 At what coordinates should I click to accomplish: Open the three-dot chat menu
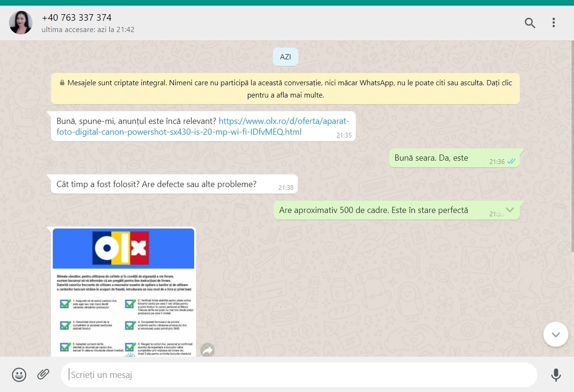(553, 23)
